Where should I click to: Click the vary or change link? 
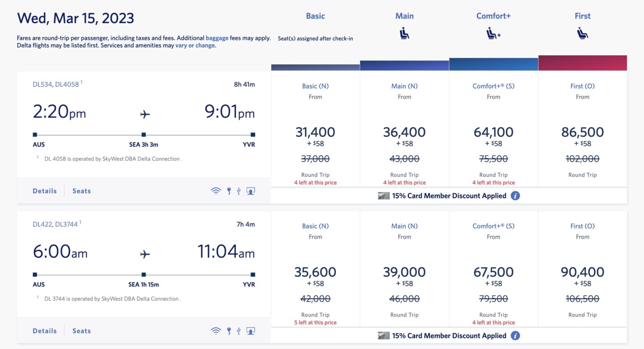click(x=195, y=45)
